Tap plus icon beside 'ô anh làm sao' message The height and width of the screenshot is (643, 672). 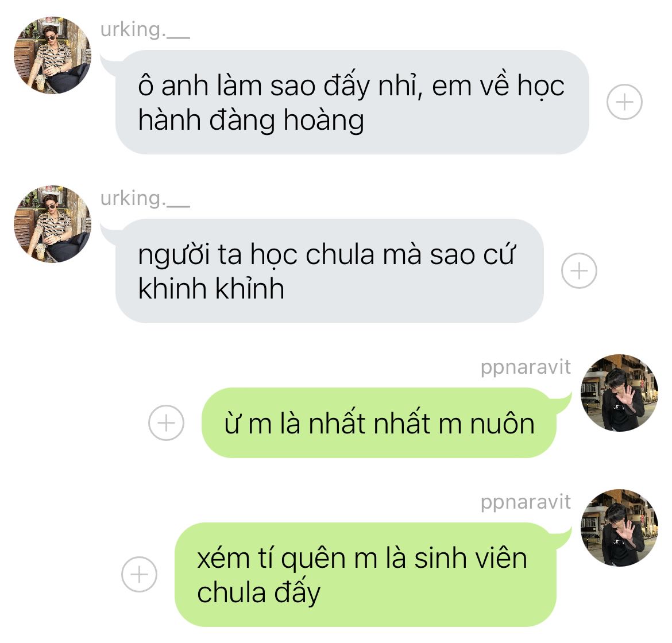pyautogui.click(x=624, y=102)
